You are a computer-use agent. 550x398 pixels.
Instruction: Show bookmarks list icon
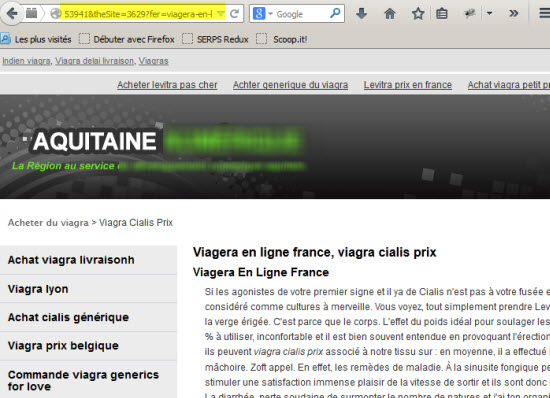441,14
